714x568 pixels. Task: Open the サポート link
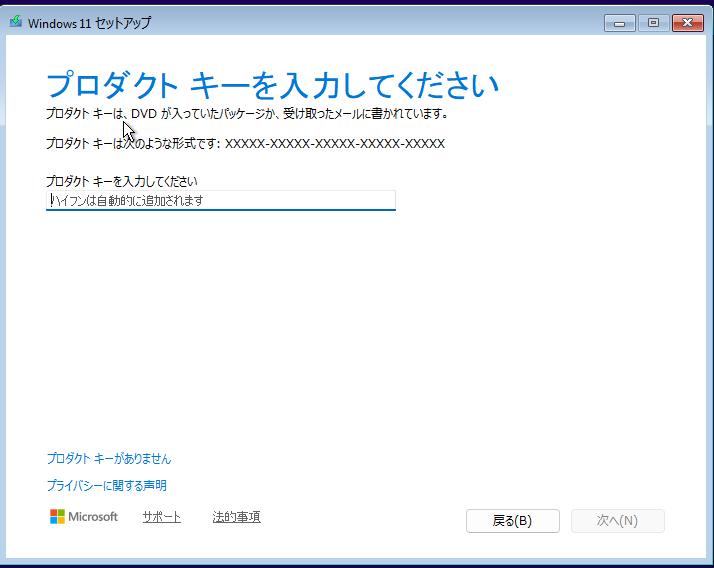tap(162, 517)
